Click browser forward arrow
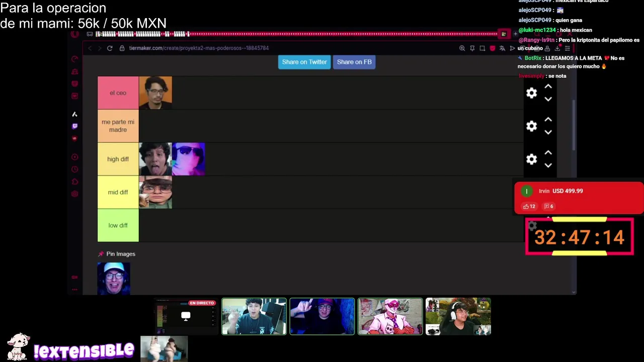The image size is (644, 362). [99, 48]
